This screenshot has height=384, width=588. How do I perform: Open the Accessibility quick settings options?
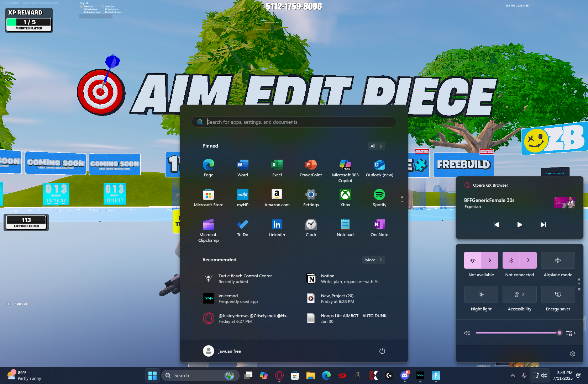click(x=519, y=294)
